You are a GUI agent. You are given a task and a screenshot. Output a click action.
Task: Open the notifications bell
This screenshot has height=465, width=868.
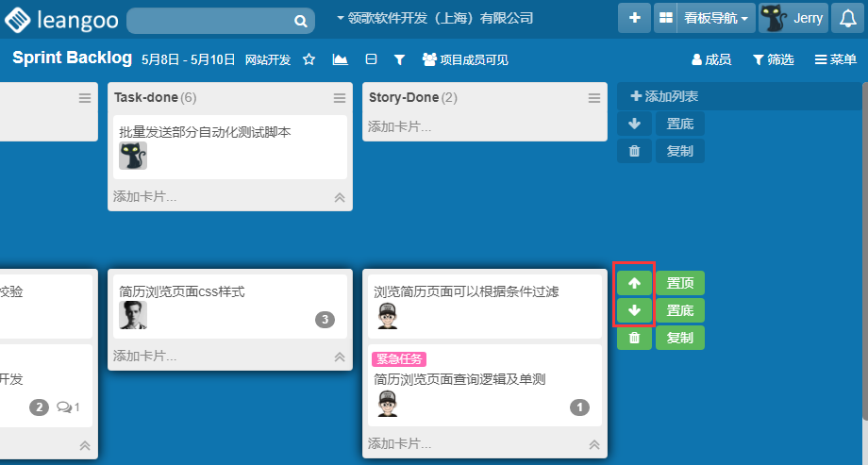click(x=847, y=18)
